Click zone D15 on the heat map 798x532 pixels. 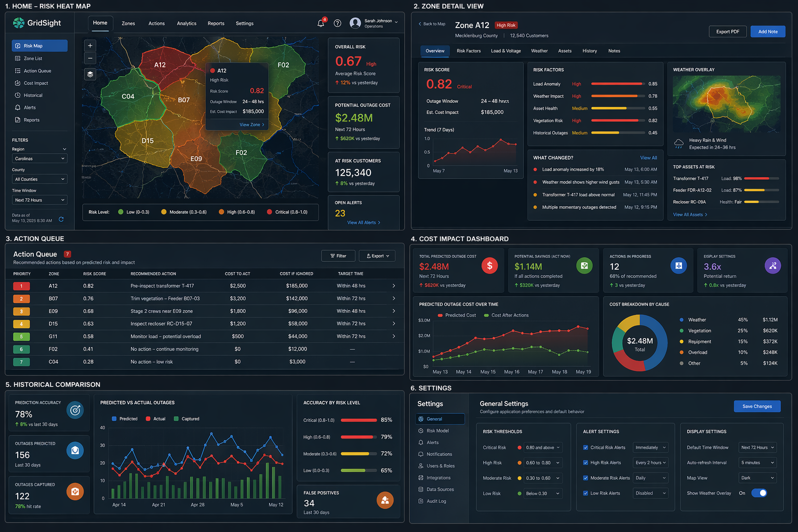coord(148,141)
